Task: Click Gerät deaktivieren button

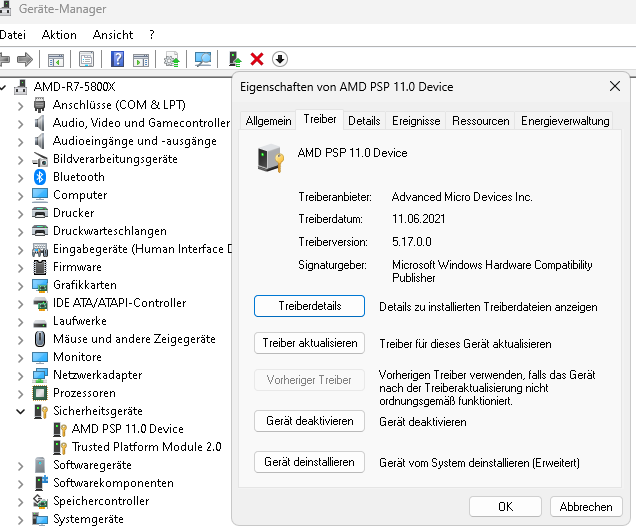Action: 309,421
